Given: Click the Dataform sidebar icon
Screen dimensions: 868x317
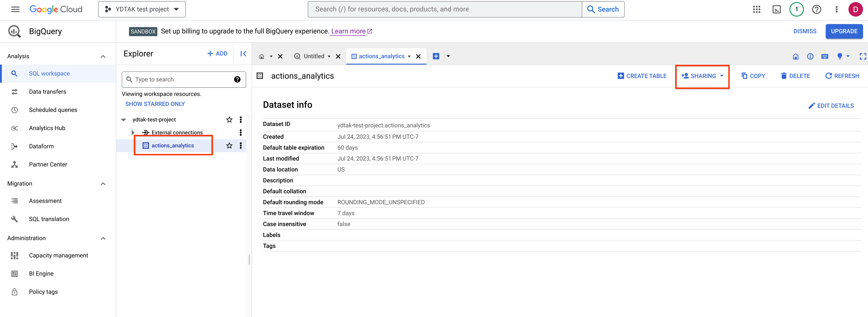Looking at the screenshot, I should (15, 146).
